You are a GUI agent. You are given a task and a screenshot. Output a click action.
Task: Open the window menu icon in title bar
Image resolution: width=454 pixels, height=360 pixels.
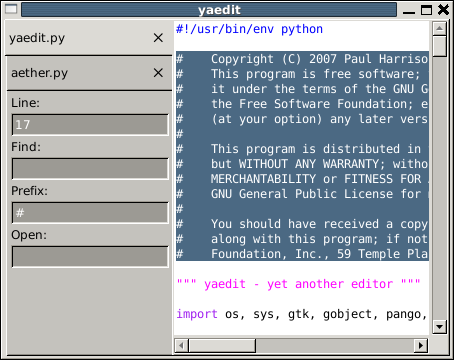[x=11, y=9]
